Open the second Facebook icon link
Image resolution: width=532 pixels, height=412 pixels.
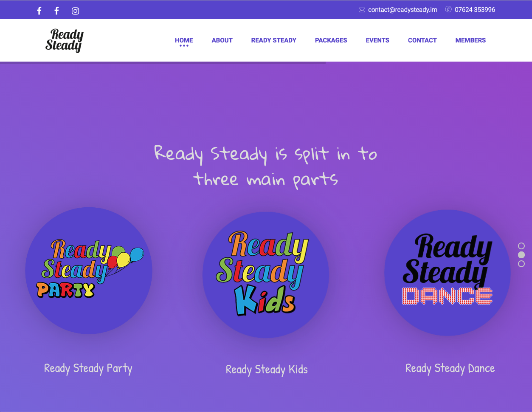tap(56, 11)
